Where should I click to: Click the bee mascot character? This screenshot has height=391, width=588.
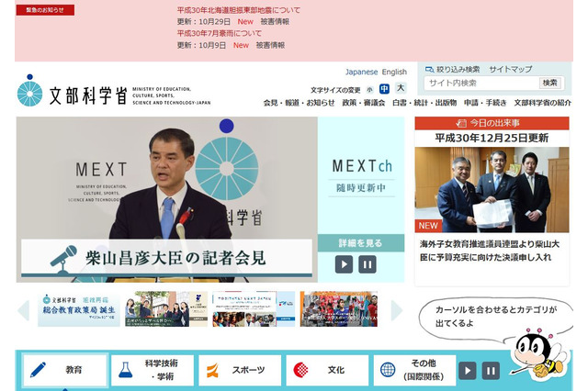click(x=539, y=354)
